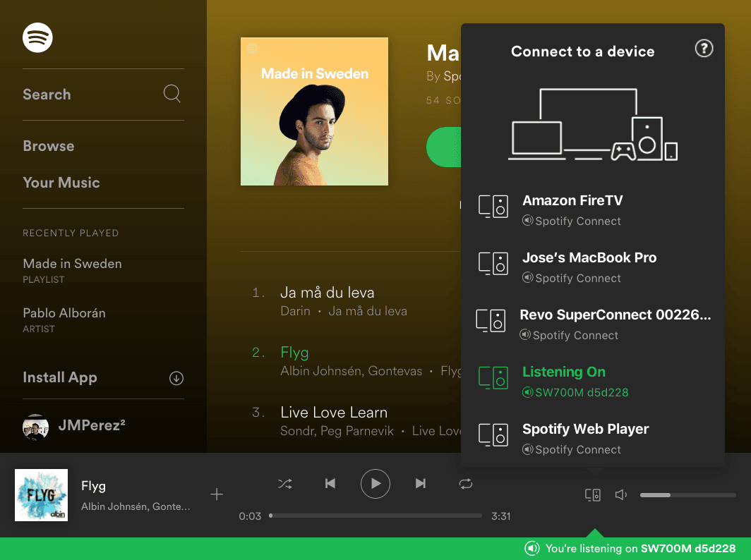Play the song Flyg from the playlist
This screenshot has height=560, width=751.
[x=294, y=352]
